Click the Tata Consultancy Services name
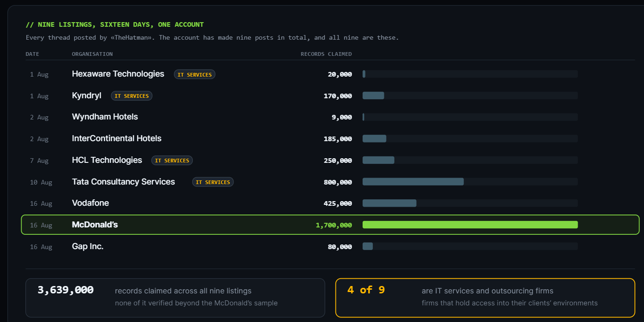Viewport: 644px width, 322px height. pyautogui.click(x=124, y=182)
